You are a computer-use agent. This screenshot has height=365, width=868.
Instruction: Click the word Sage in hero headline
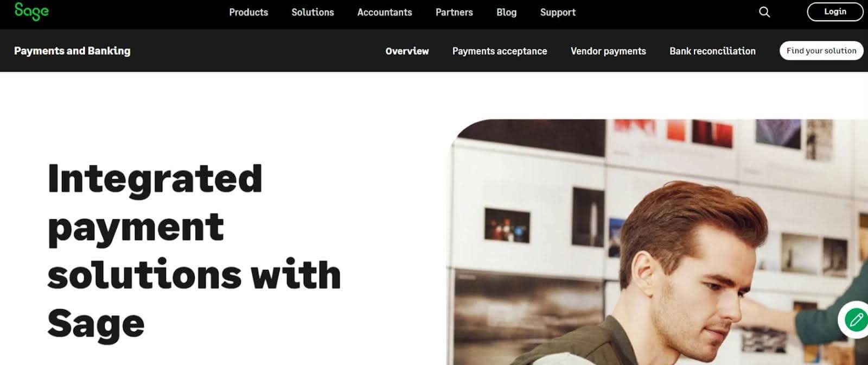96,324
